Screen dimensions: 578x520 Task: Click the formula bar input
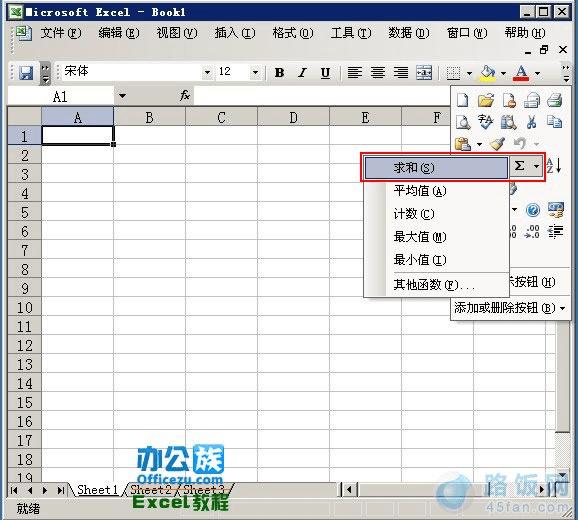[x=322, y=96]
